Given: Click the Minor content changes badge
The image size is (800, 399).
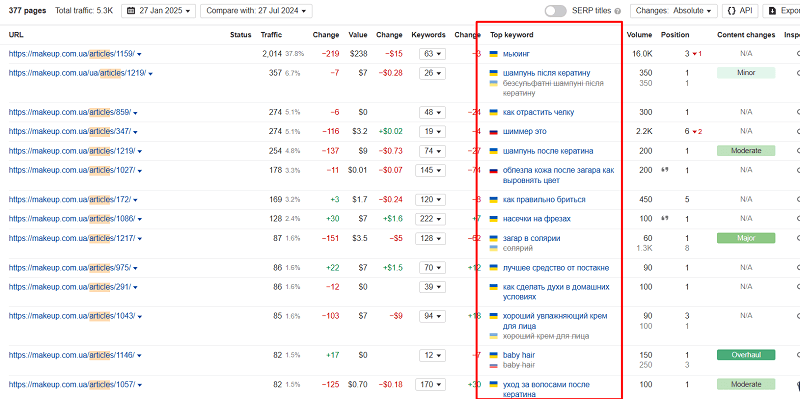Looking at the screenshot, I should click(746, 73).
